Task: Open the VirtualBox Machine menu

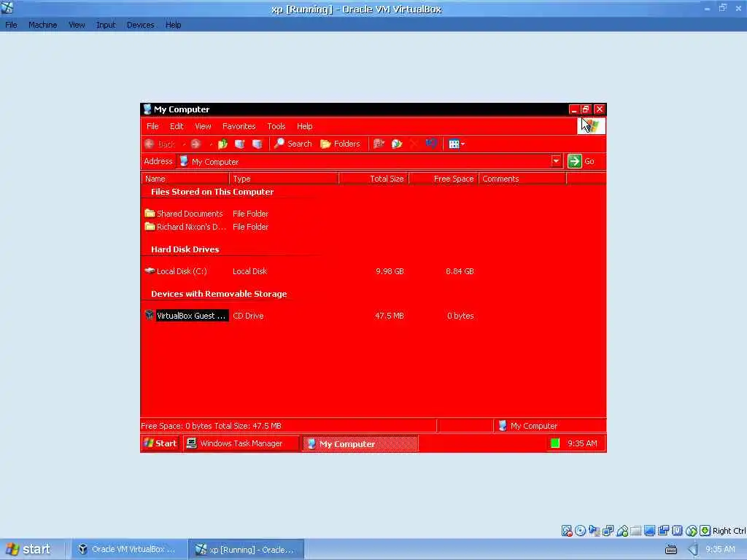Action: click(42, 25)
